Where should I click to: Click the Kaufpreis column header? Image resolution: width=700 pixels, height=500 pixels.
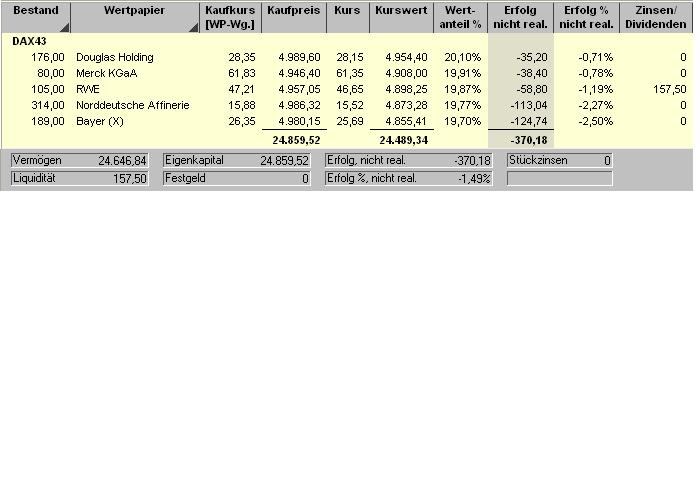(x=294, y=17)
